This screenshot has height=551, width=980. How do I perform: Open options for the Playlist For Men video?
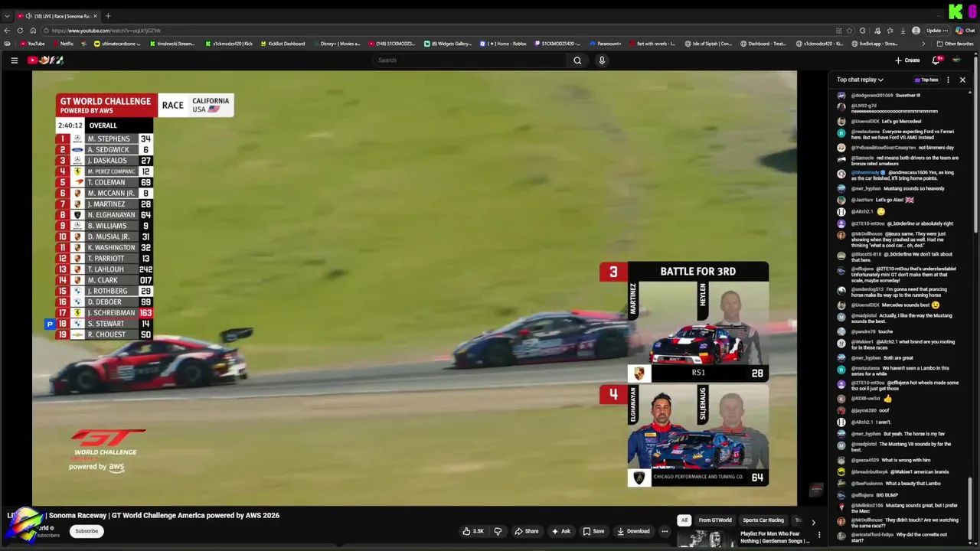click(x=819, y=535)
